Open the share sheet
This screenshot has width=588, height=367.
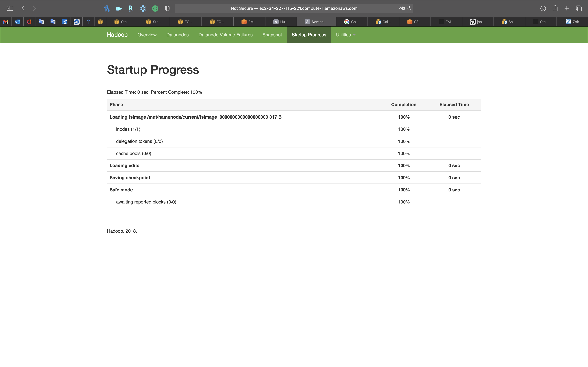[555, 8]
